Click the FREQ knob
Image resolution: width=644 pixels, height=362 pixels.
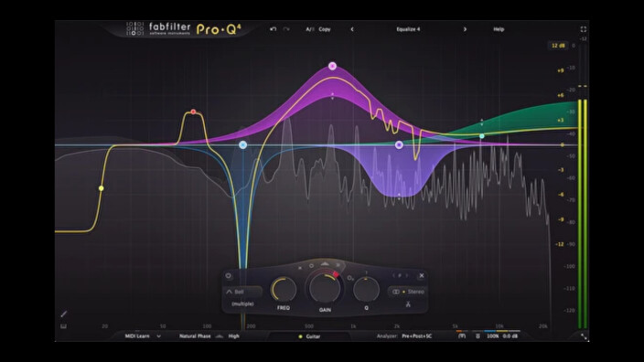click(x=284, y=290)
